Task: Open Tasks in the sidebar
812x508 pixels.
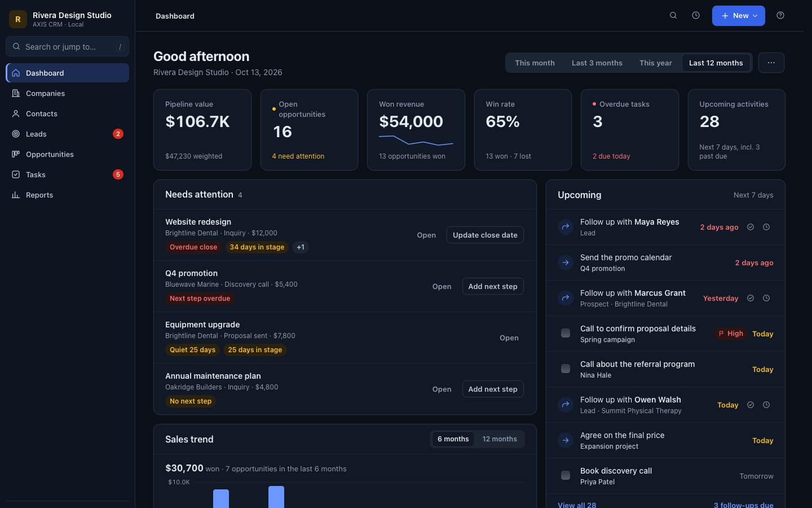Action: pyautogui.click(x=67, y=174)
